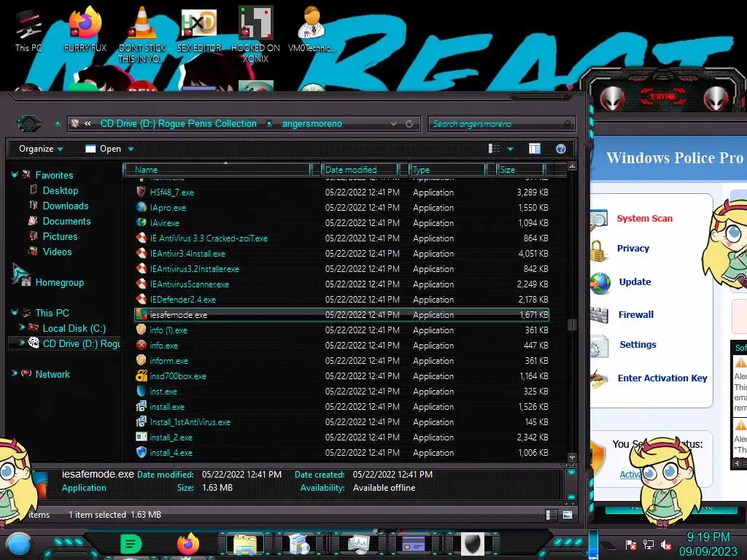747x560 pixels.
Task: Select Settings in Windows Police Pro
Action: 638,345
